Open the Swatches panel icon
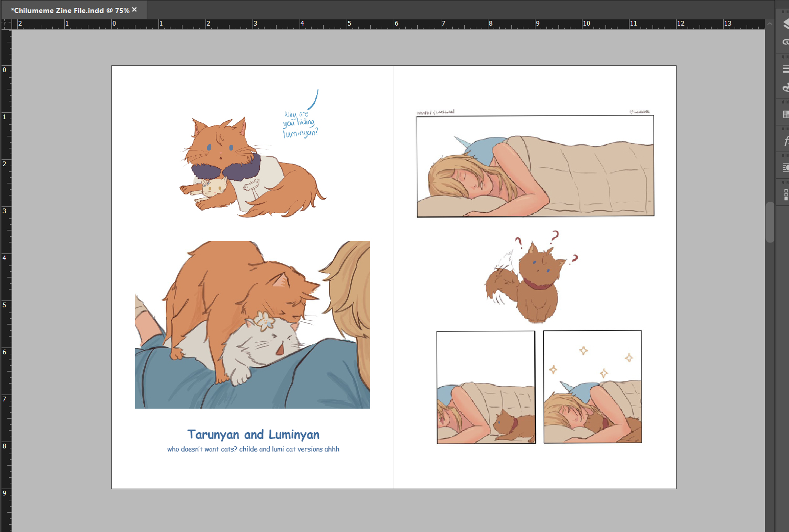Viewport: 789px width, 532px height. [785, 114]
